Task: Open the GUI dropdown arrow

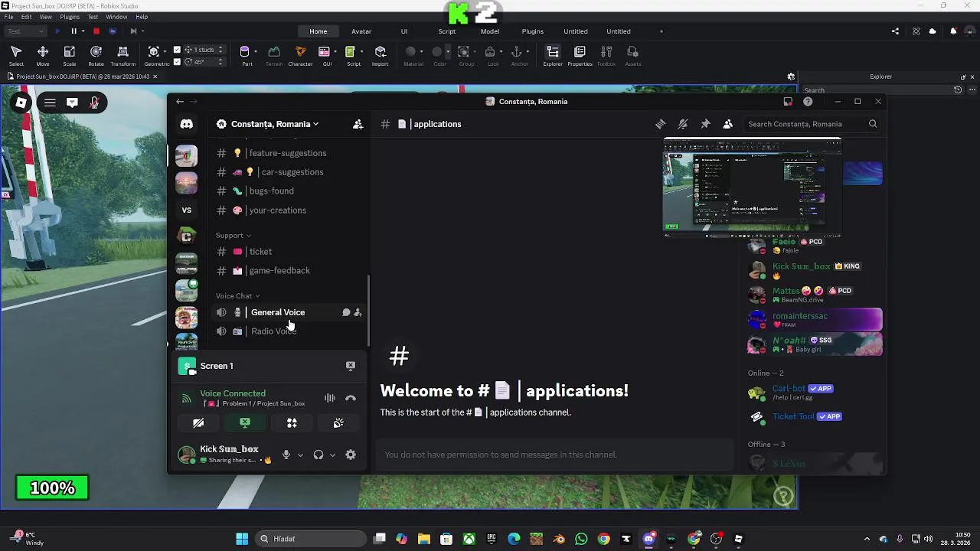Action: coord(335,51)
